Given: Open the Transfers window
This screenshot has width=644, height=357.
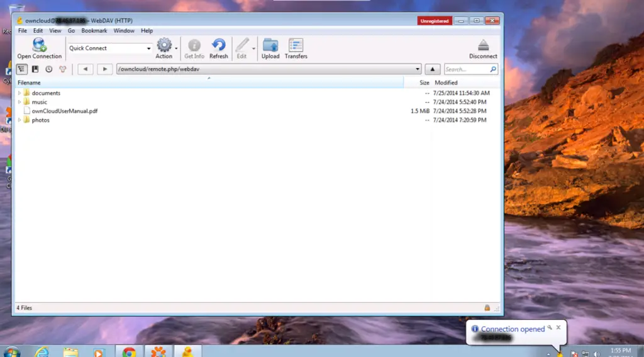Looking at the screenshot, I should click(296, 45).
